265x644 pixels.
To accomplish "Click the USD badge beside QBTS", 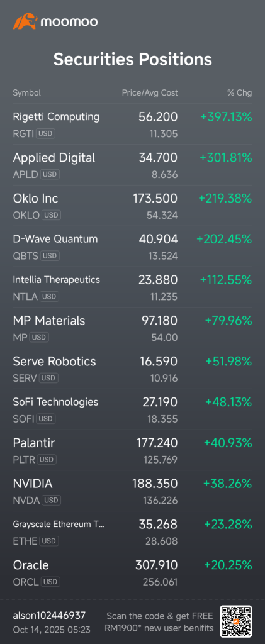I will tap(50, 256).
